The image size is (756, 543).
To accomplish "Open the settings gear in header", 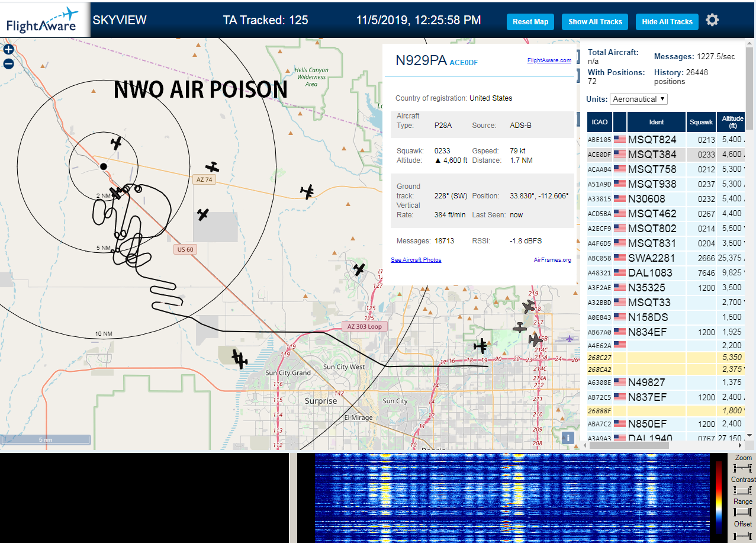I will 712,20.
